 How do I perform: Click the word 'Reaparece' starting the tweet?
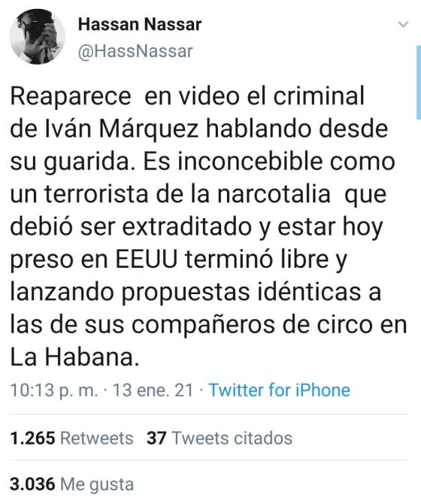point(71,96)
